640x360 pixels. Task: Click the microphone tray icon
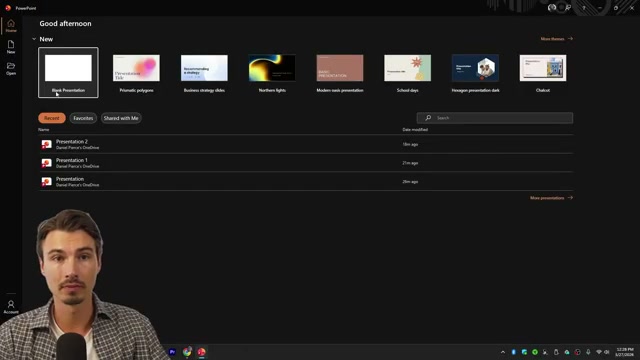pyautogui.click(x=588, y=352)
